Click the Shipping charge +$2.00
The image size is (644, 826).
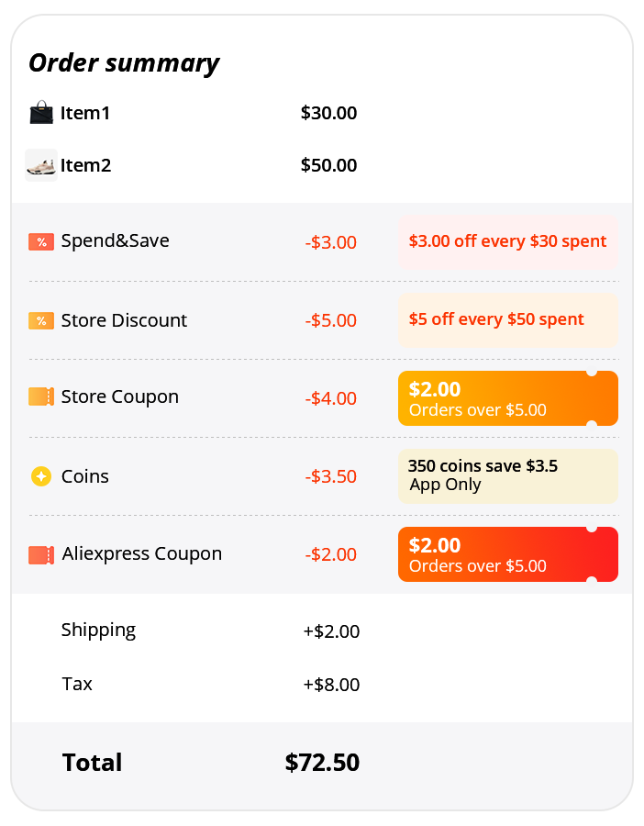331,631
